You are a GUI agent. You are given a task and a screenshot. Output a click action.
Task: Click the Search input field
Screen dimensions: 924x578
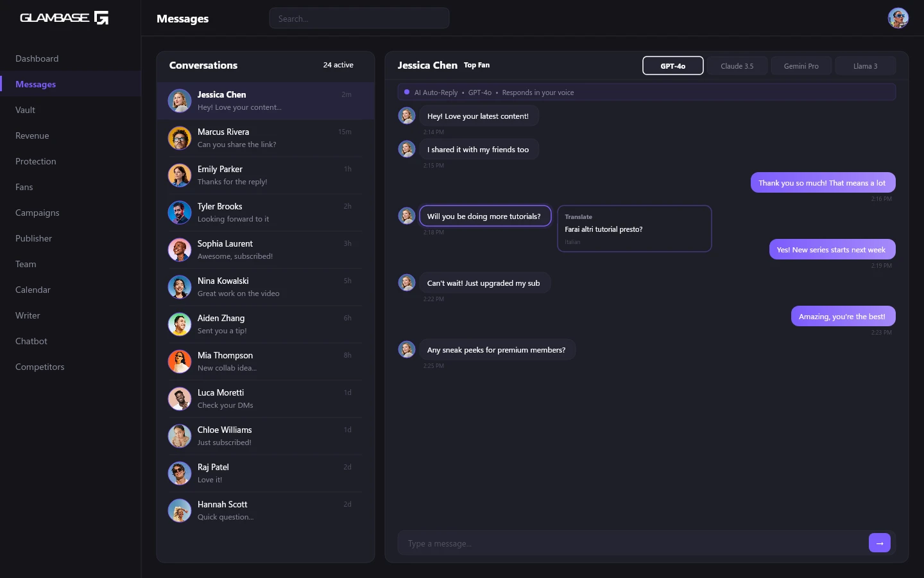click(359, 19)
